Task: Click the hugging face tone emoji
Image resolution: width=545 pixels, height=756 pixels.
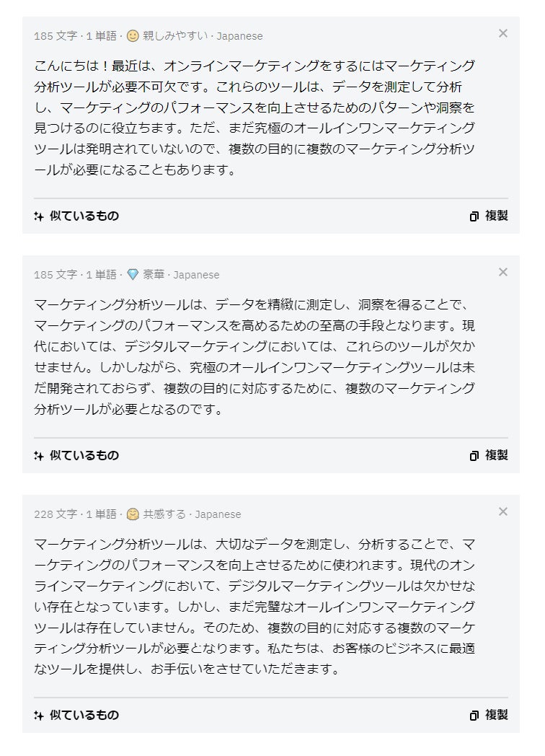Action: point(133,514)
